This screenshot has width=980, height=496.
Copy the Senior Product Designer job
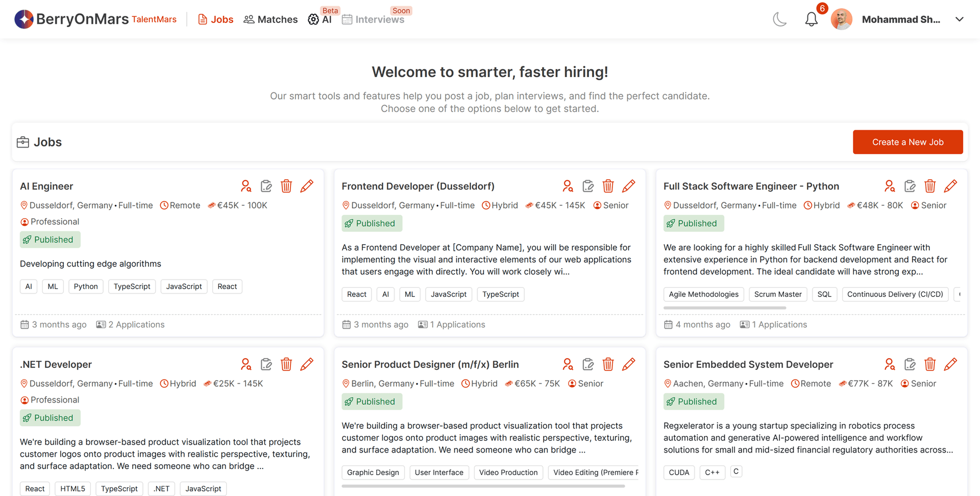click(x=588, y=364)
